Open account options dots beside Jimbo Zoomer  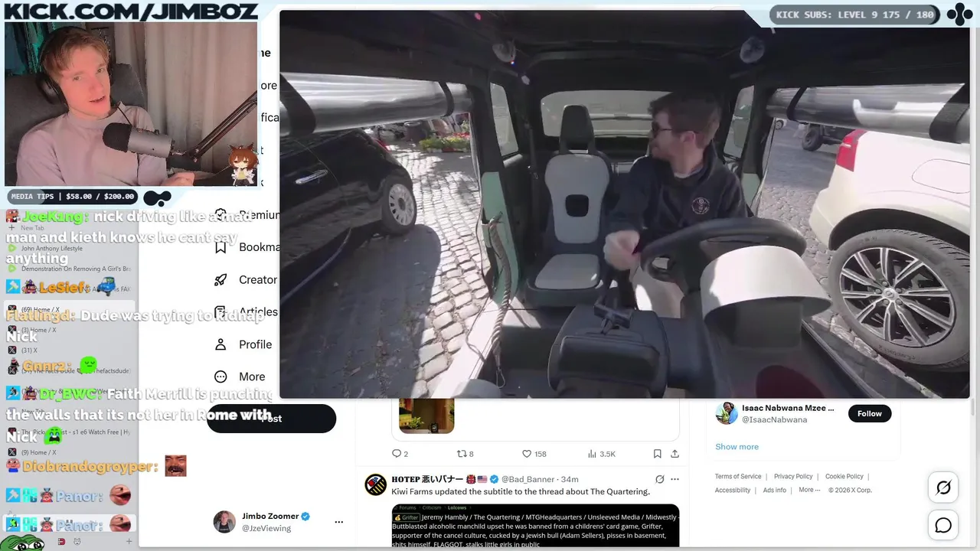(338, 522)
